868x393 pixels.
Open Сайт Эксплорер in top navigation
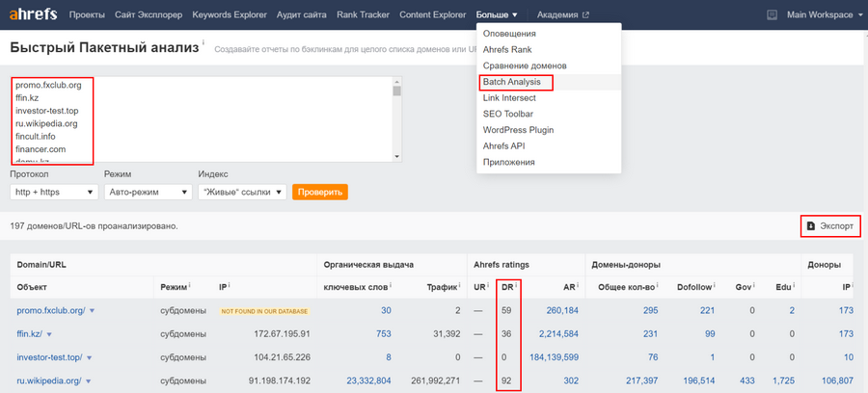pyautogui.click(x=149, y=14)
